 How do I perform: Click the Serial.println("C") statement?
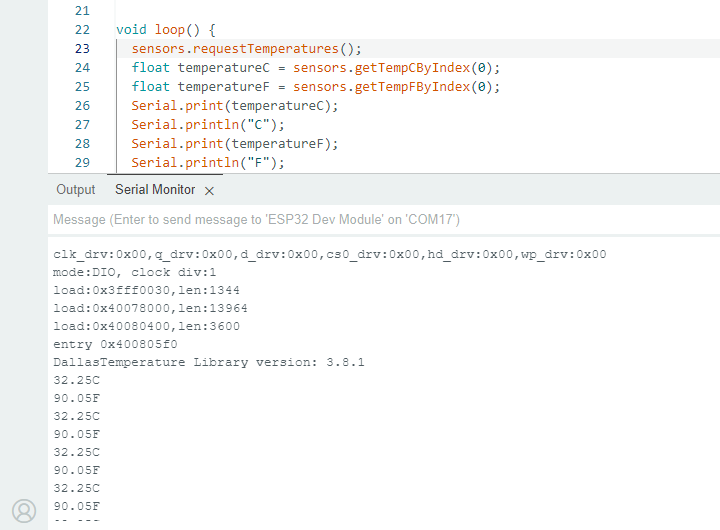(x=208, y=125)
